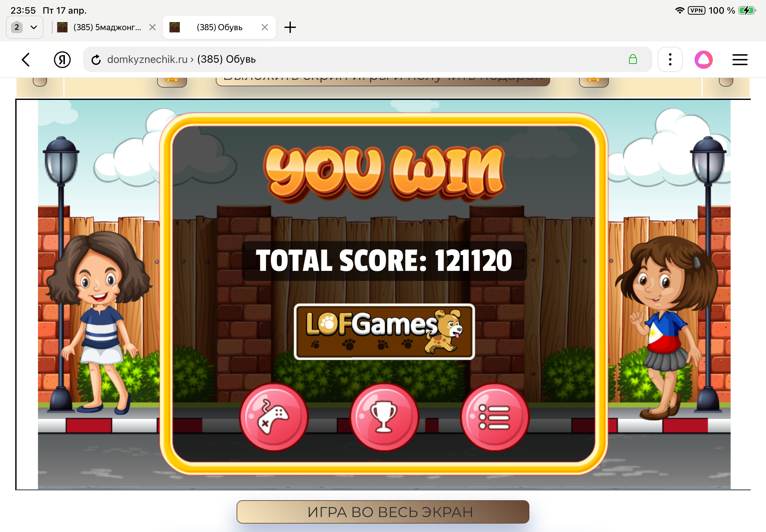The image size is (766, 532).
Task: Tap the Yandex home logo icon
Action: pyautogui.click(x=62, y=60)
